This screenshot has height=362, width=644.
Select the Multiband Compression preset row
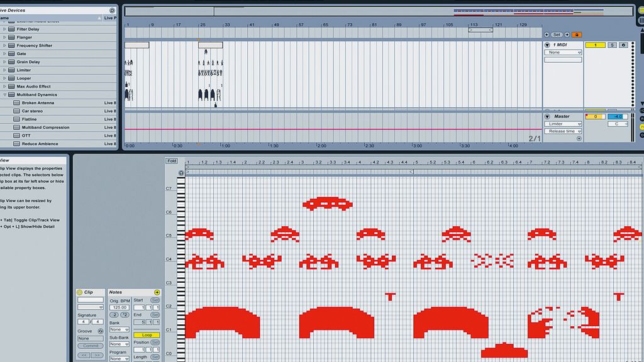pyautogui.click(x=58, y=128)
